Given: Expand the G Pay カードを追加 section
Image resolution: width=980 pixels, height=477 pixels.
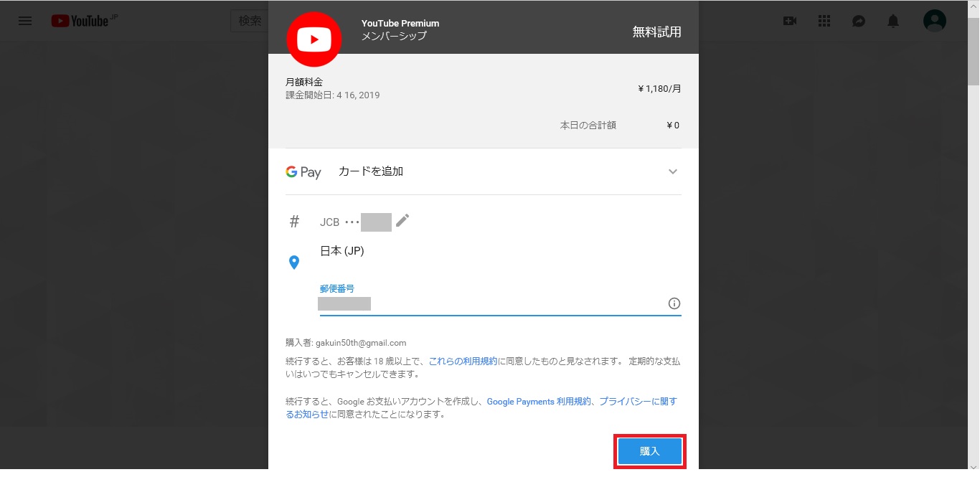Looking at the screenshot, I should pyautogui.click(x=370, y=171).
